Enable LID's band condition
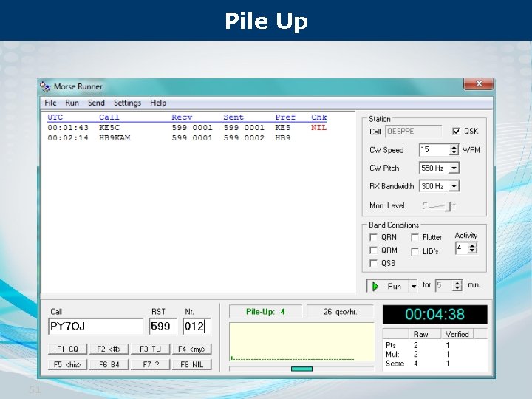 [x=415, y=252]
